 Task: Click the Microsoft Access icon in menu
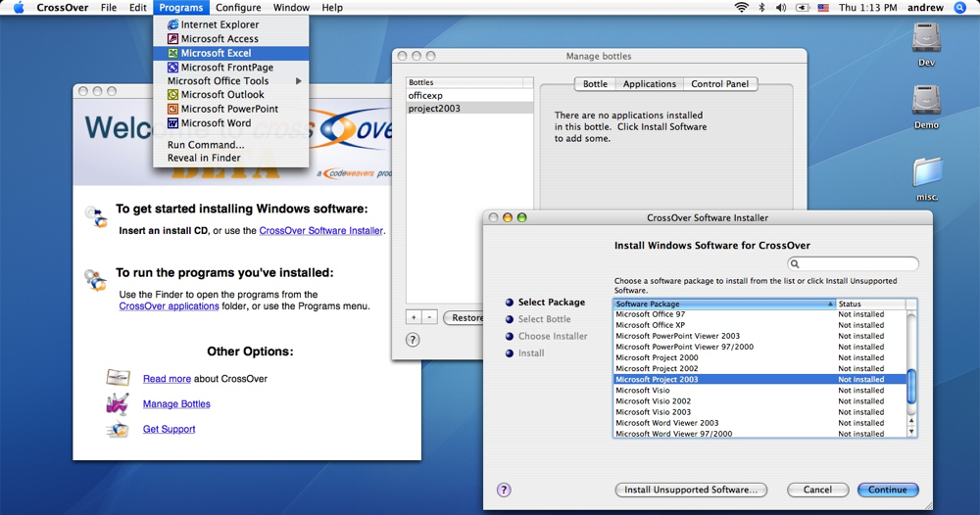tap(173, 39)
